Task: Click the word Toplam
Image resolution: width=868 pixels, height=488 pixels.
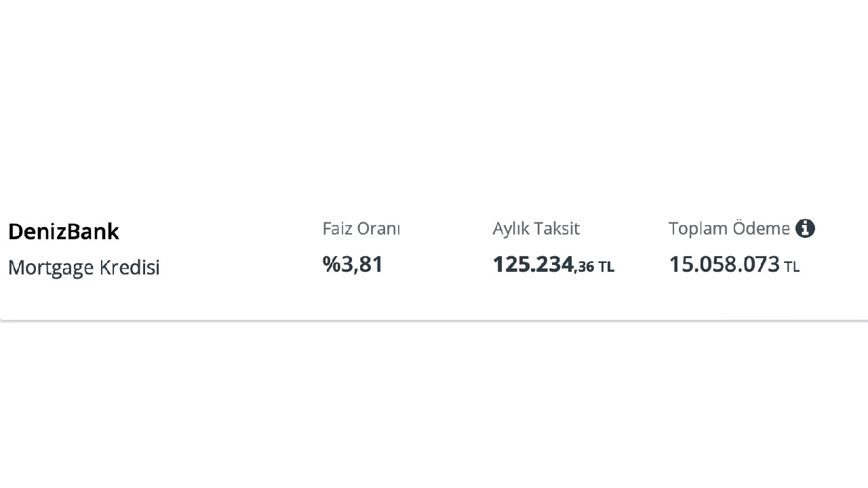Action: (698, 229)
